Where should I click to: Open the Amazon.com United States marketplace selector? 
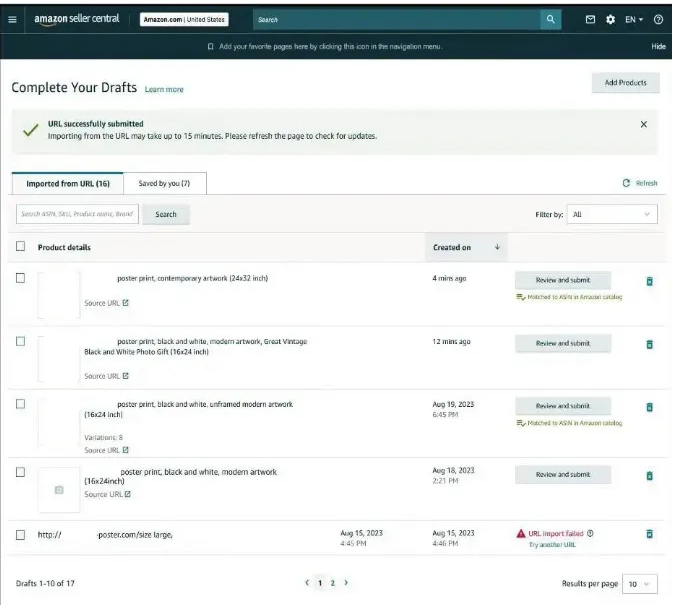click(184, 19)
